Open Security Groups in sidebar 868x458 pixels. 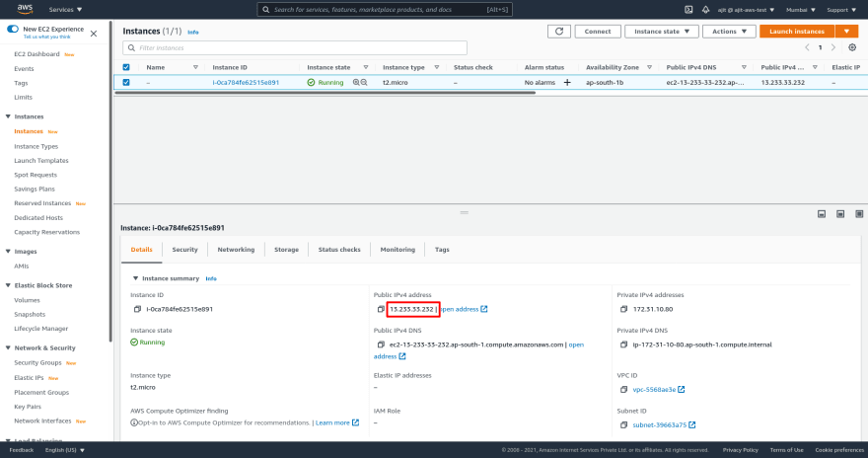(37, 362)
